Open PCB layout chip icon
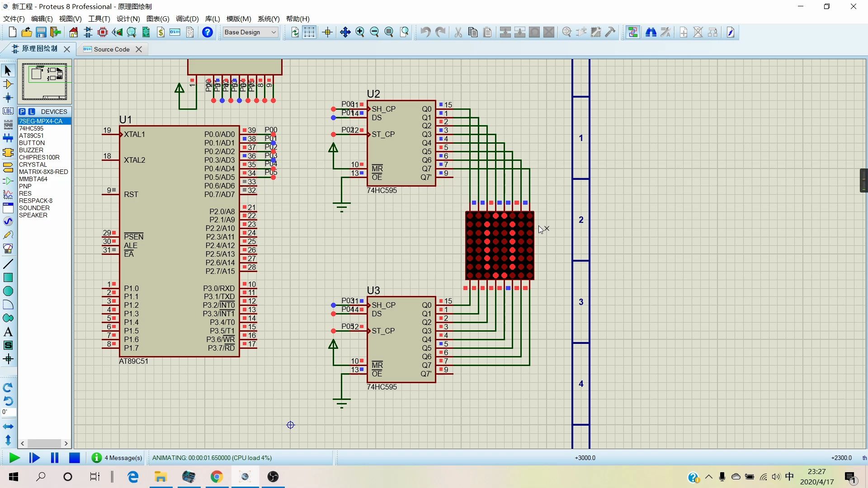The image size is (868, 488). (103, 32)
